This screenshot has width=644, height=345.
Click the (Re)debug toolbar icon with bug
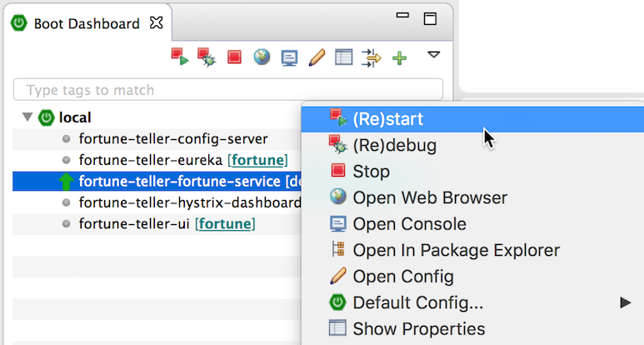(207, 57)
